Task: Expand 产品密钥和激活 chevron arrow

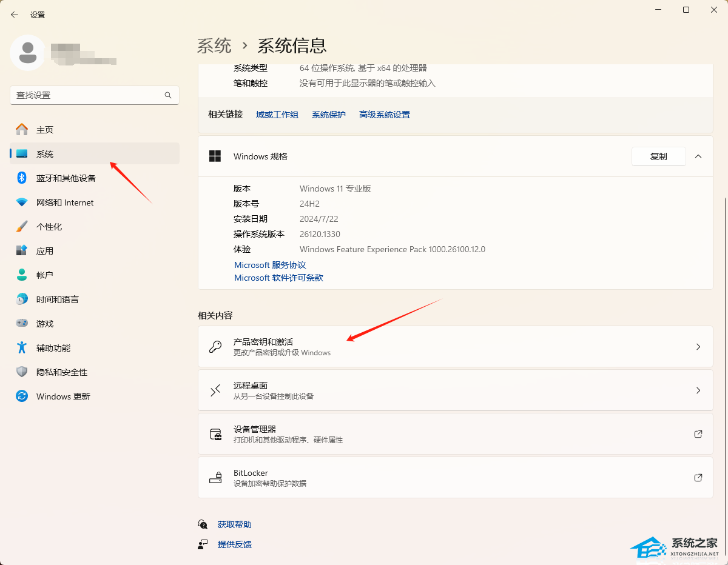Action: [x=698, y=347]
